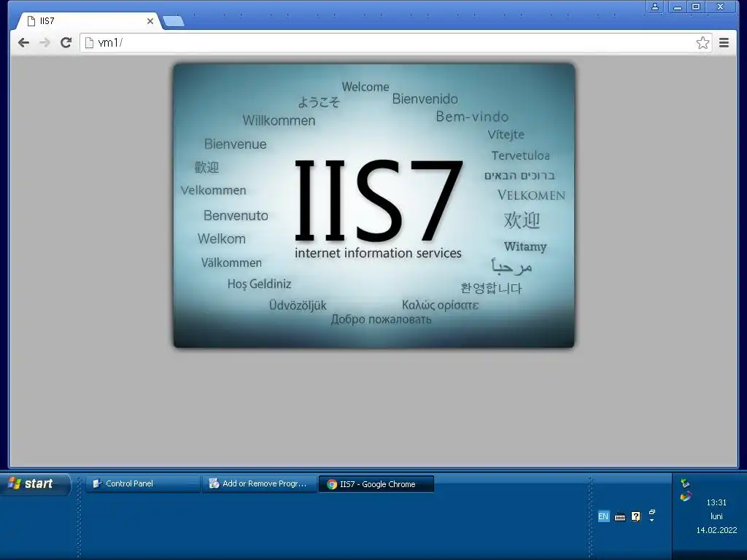Reload the vm1 page

click(x=66, y=43)
